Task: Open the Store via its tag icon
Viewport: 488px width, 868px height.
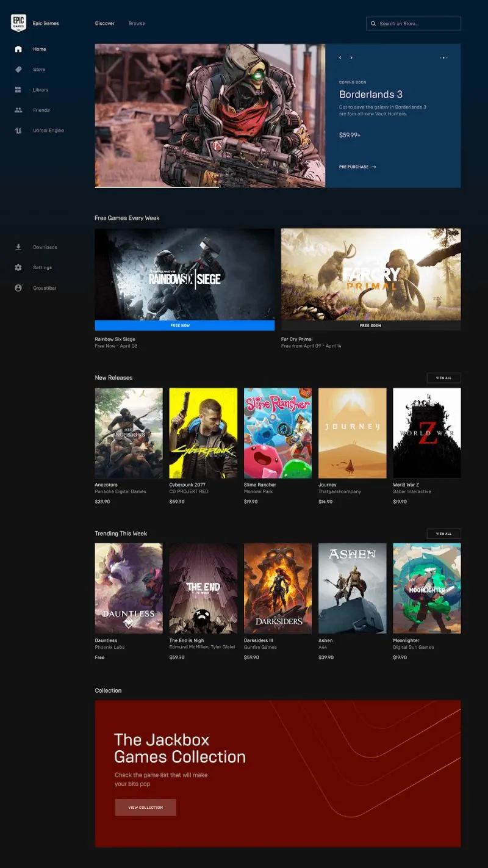Action: [18, 70]
